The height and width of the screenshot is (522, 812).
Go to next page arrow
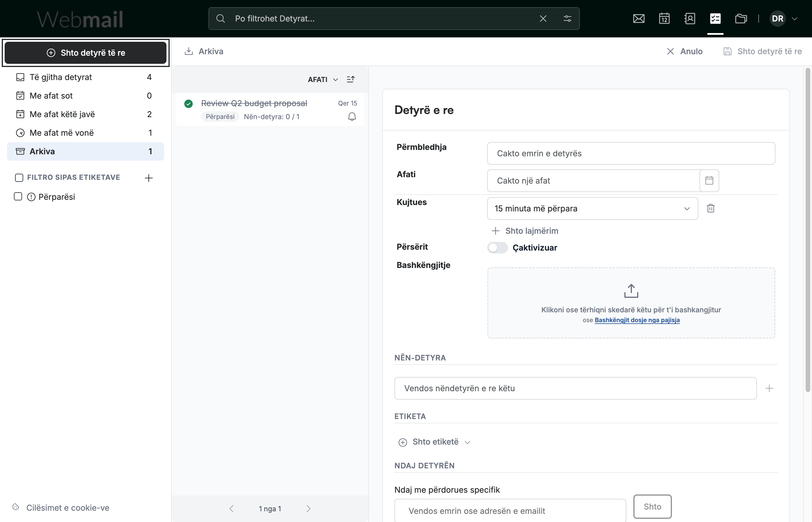pos(308,508)
